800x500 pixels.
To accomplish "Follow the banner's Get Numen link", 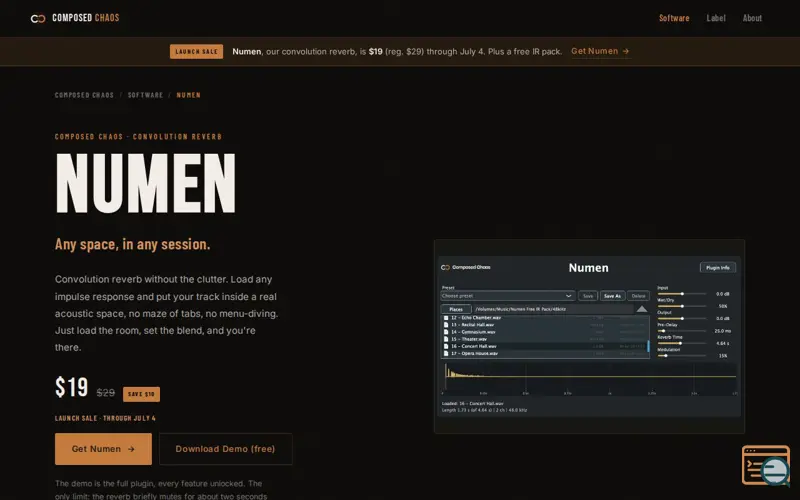I will pyautogui.click(x=601, y=51).
